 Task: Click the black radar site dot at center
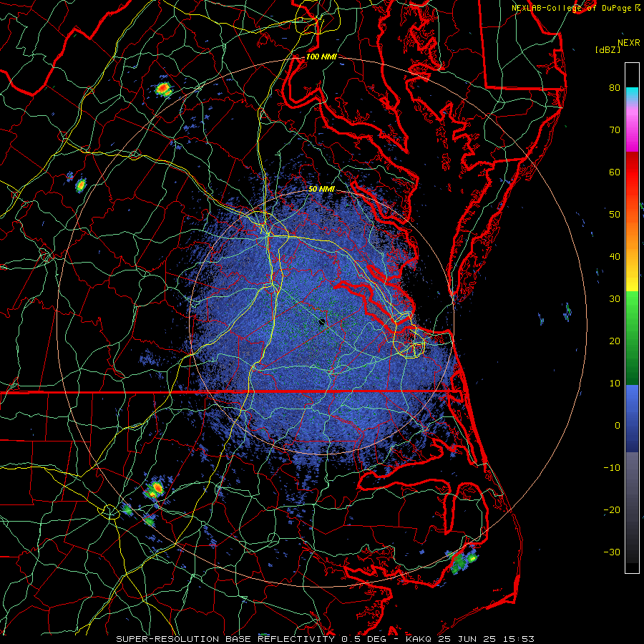(x=322, y=322)
